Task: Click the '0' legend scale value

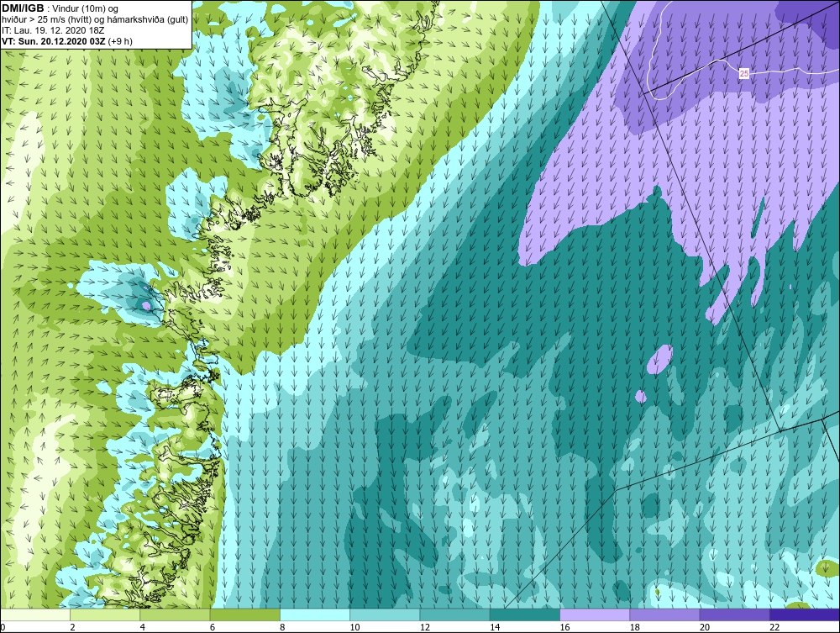Action: coord(3,628)
